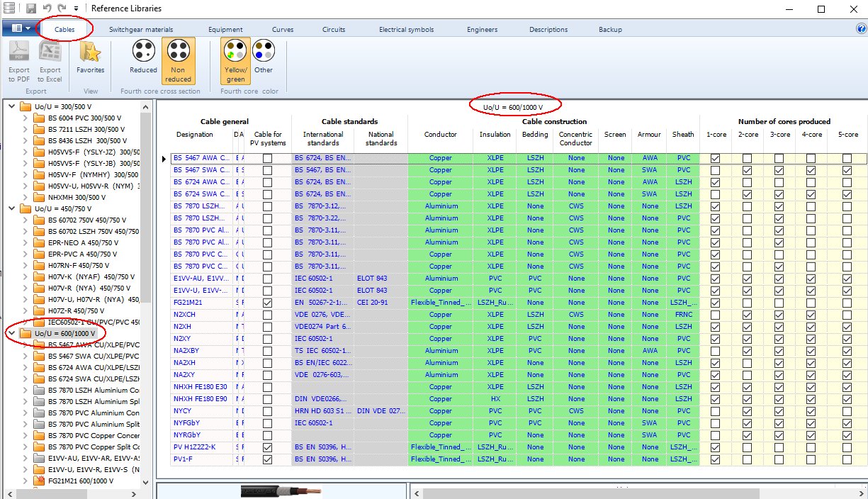Uncheck Cable for PV systems on FG21M21 row
Viewport: 868px width, 499px height.
point(266,302)
